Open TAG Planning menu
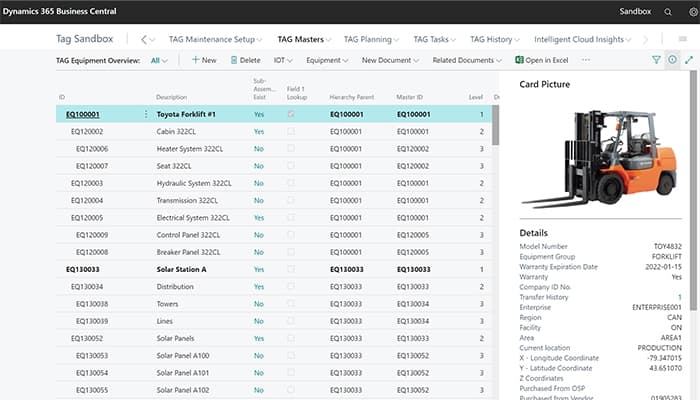700x400 pixels. coord(371,39)
